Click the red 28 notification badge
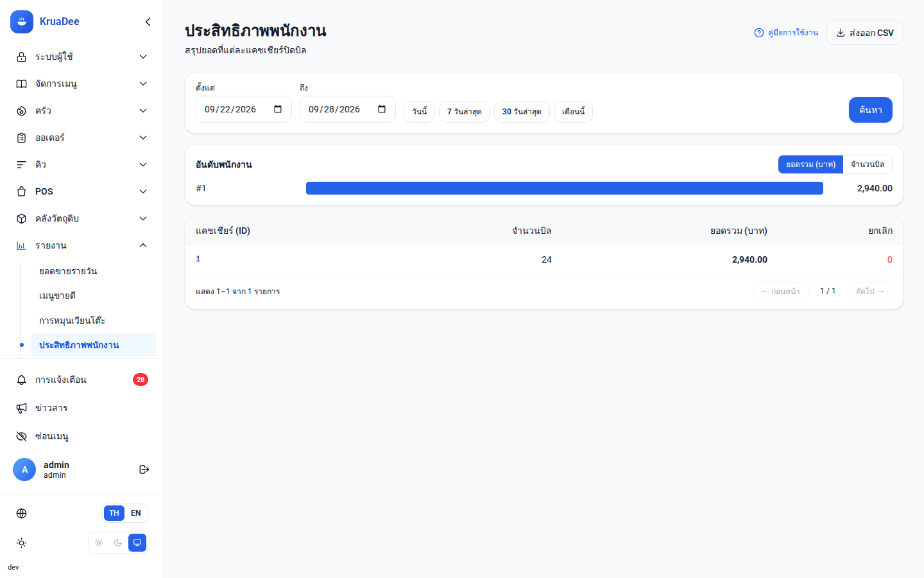Screen dimensions: 924x578 coord(141,380)
